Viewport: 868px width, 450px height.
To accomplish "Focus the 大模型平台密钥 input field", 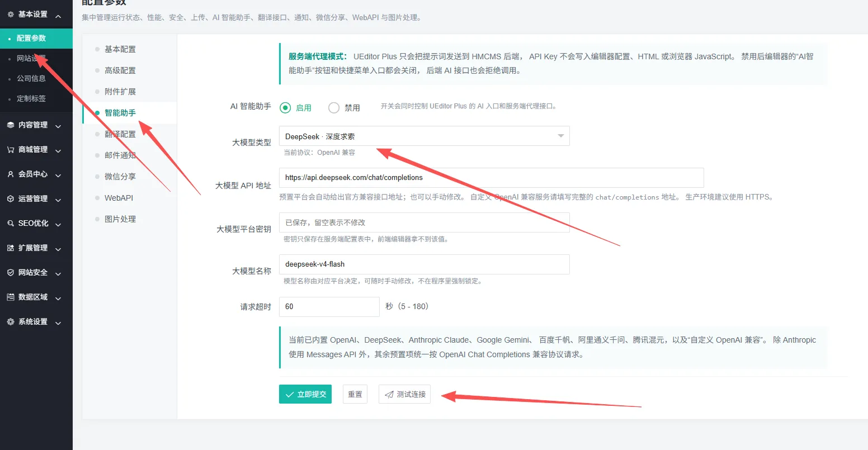I will (x=424, y=222).
